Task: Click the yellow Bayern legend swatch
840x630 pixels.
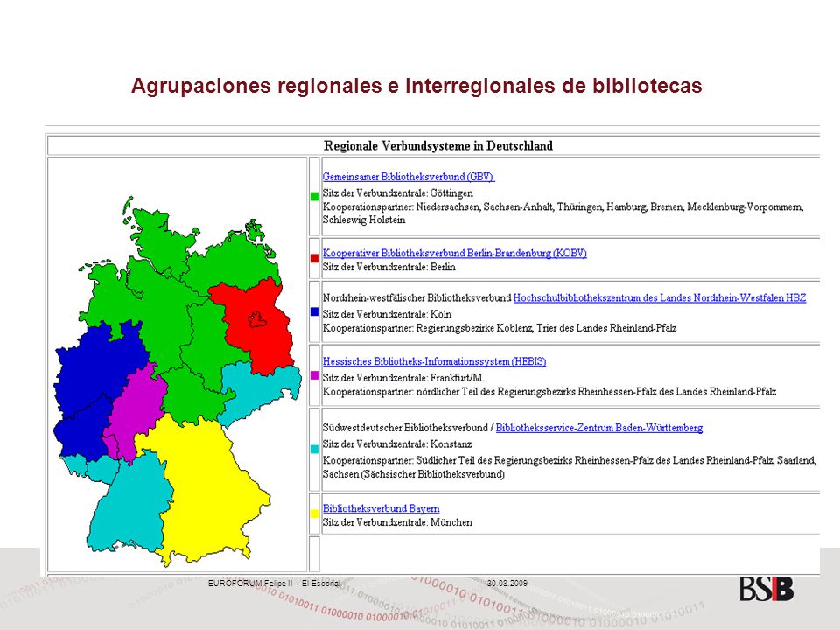Action: click(x=314, y=514)
